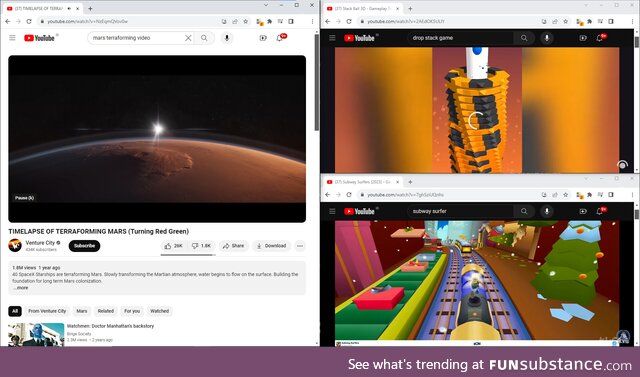Open the more actions ellipsis under the video
The image size is (640, 377).
pyautogui.click(x=300, y=246)
